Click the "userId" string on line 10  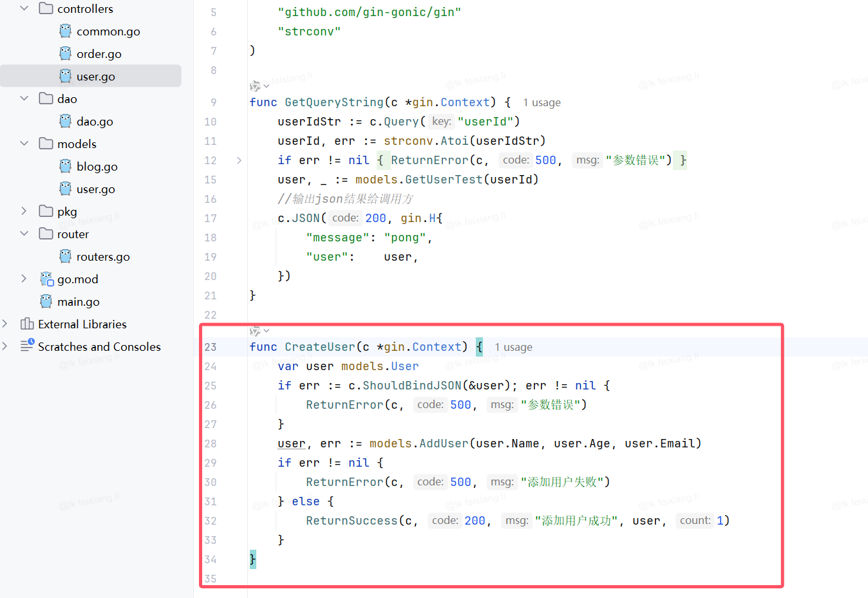pyautogui.click(x=485, y=122)
